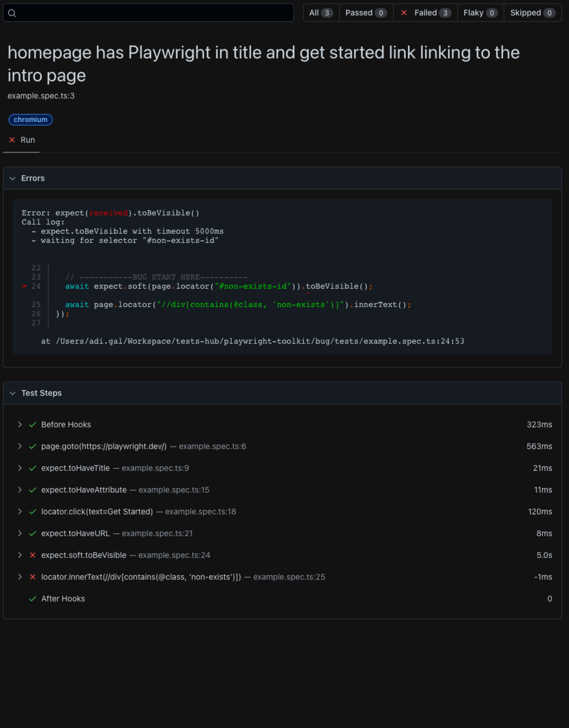This screenshot has height=728, width=569.
Task: Click the red X icon beside Run
Action: tap(12, 140)
